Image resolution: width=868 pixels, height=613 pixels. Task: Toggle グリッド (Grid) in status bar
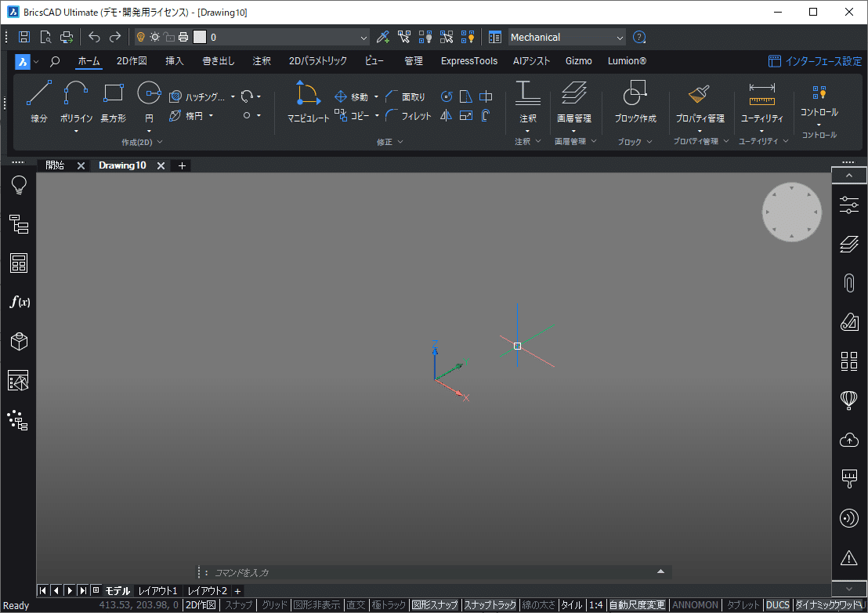(x=274, y=605)
